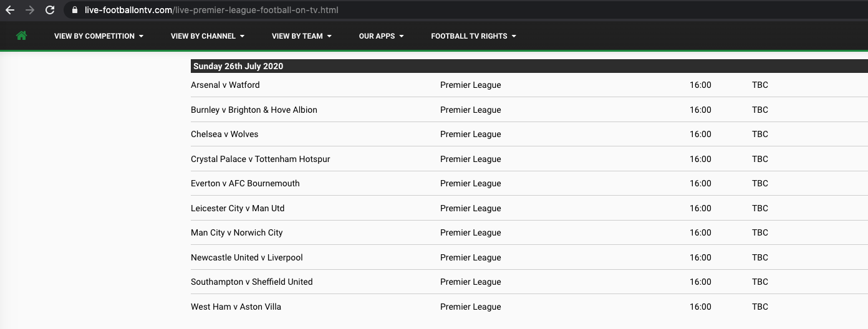Open the Our Apps menu
Screen dimensions: 868x329
click(x=381, y=36)
